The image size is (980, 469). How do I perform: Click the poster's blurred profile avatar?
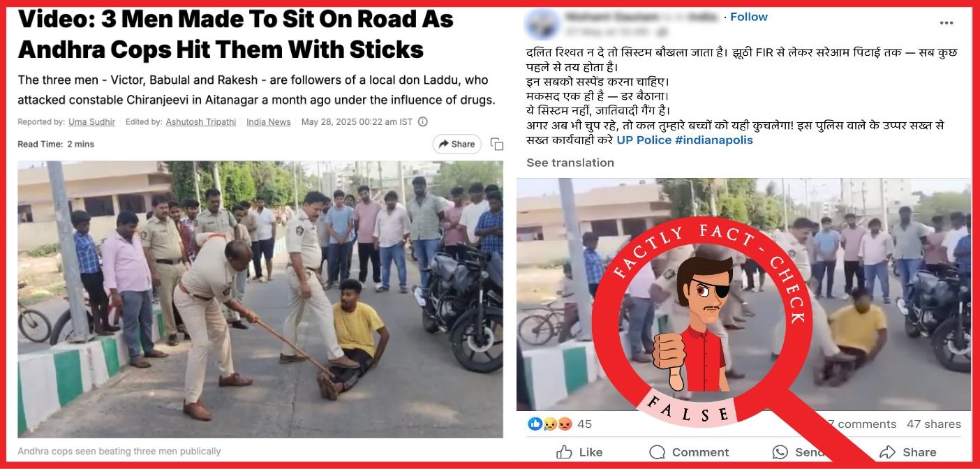tap(542, 24)
